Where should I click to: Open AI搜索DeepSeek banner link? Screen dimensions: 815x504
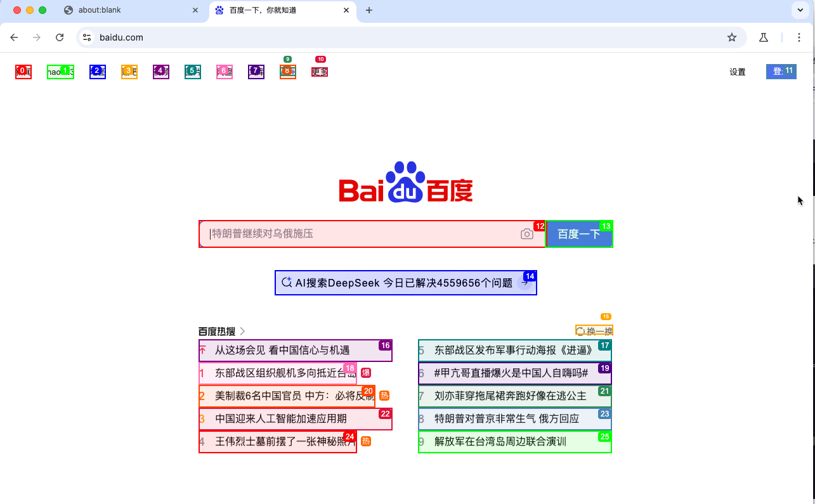coord(406,283)
